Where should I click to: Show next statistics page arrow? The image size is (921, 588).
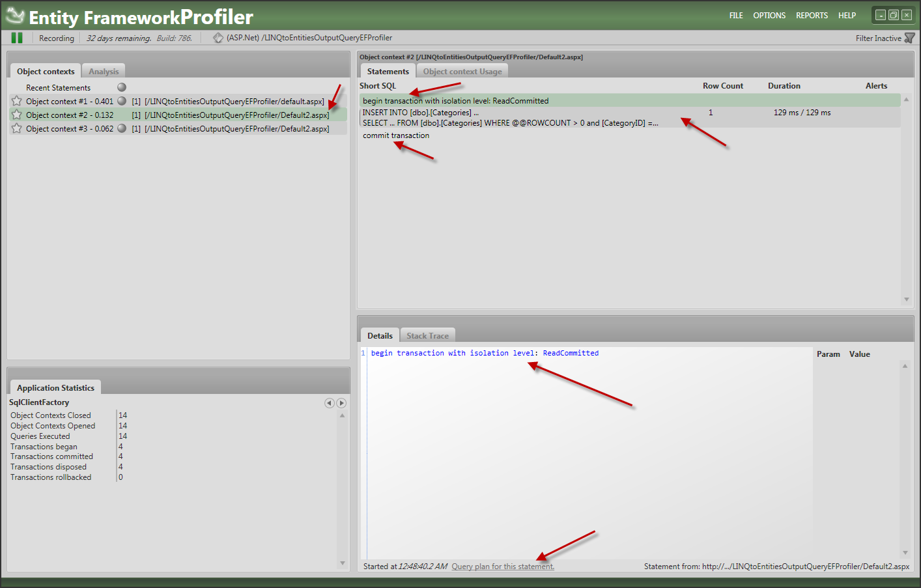[x=341, y=403]
